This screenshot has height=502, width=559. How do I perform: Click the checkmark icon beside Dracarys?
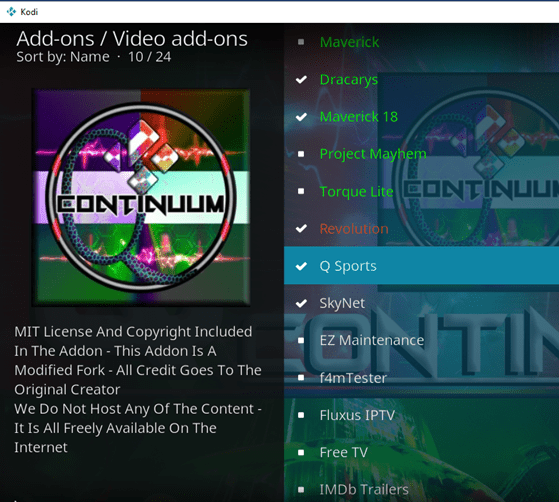[x=301, y=80]
